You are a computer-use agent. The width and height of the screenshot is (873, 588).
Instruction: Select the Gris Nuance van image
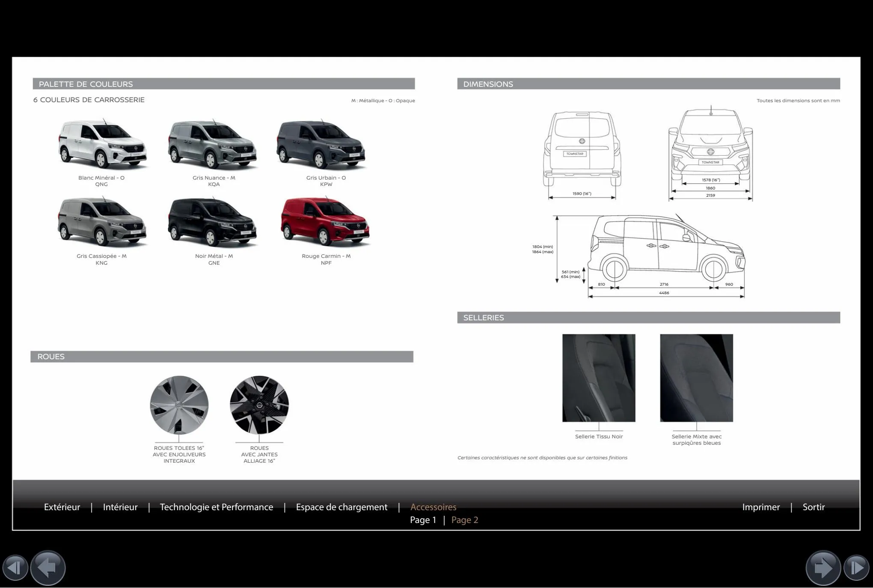(x=213, y=144)
